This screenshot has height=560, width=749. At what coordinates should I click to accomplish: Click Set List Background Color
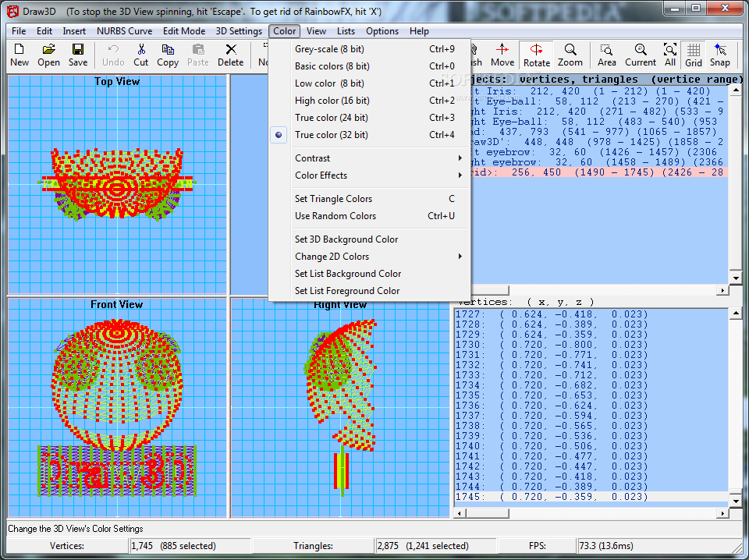tap(371, 274)
